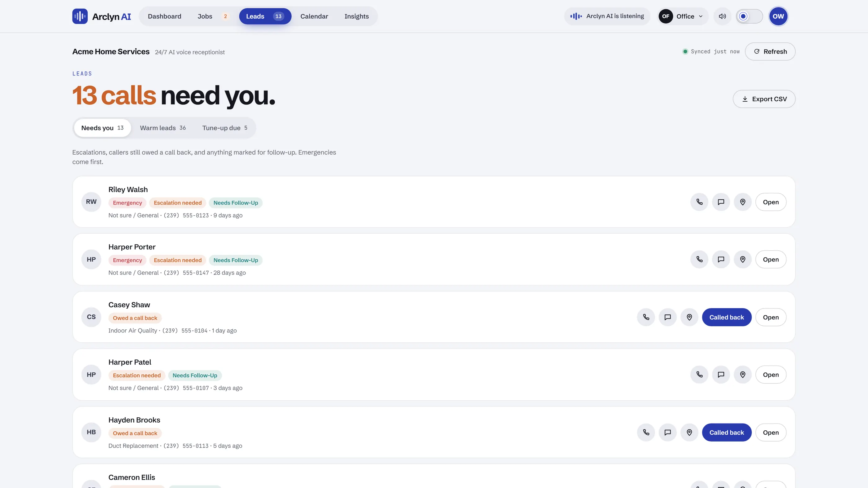Screen dimensions: 868x488
Task: Click the Refresh button
Action: pyautogui.click(x=770, y=51)
